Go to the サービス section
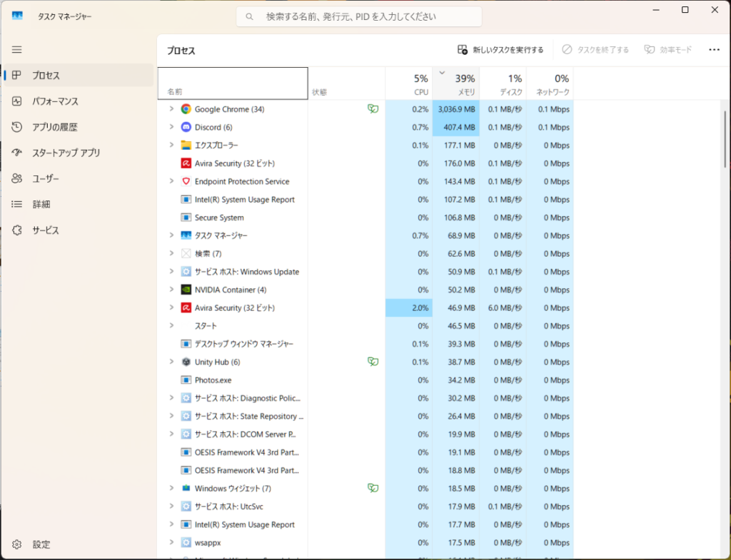The height and width of the screenshot is (560, 731). 45,230
